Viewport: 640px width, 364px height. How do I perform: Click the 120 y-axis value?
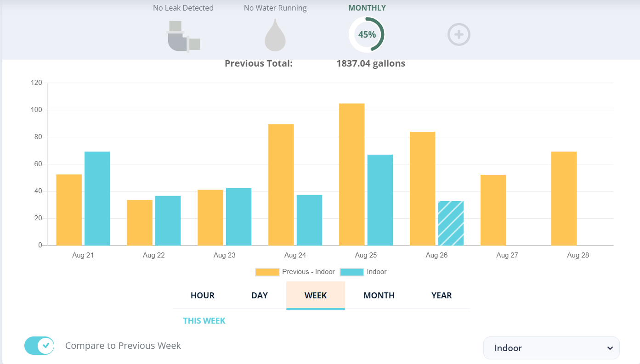point(37,83)
